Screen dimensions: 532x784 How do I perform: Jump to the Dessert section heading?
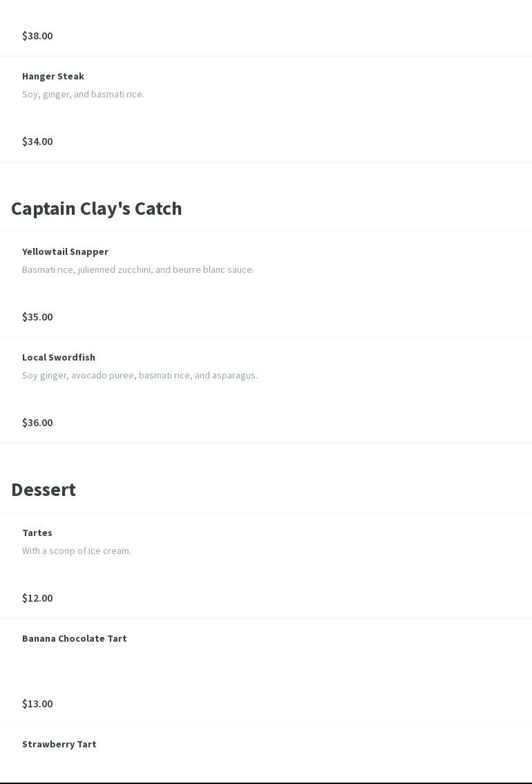(44, 490)
